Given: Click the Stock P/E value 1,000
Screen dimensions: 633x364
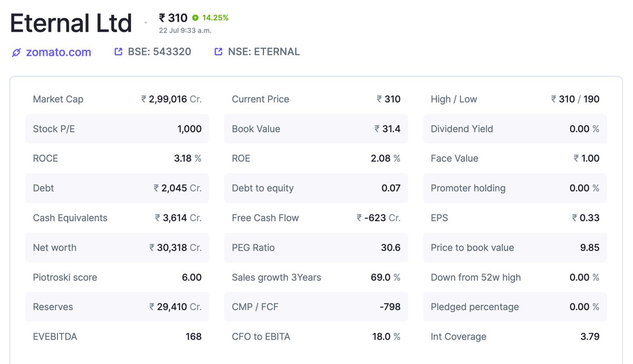Looking at the screenshot, I should tap(190, 129).
